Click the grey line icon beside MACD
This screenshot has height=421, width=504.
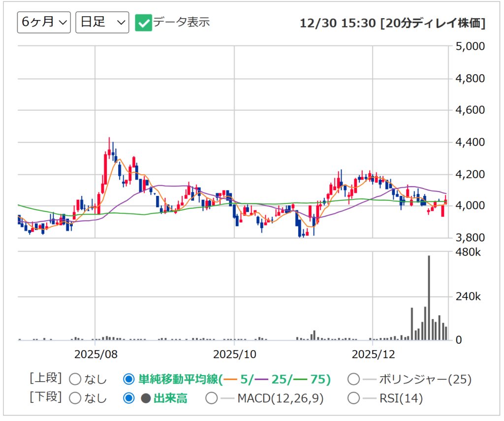[x=227, y=399]
